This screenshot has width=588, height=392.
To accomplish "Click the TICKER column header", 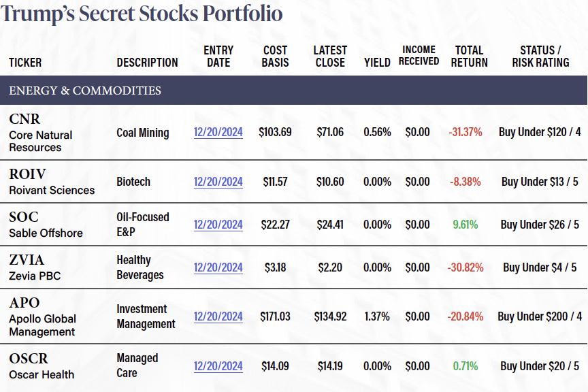I will tap(25, 63).
